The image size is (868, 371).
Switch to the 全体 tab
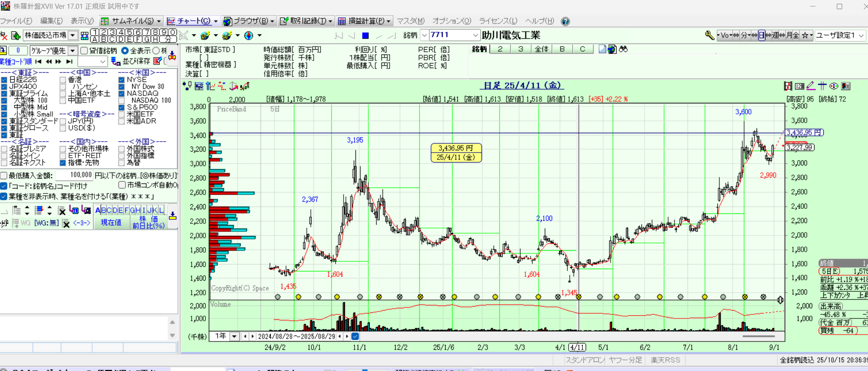click(541, 49)
